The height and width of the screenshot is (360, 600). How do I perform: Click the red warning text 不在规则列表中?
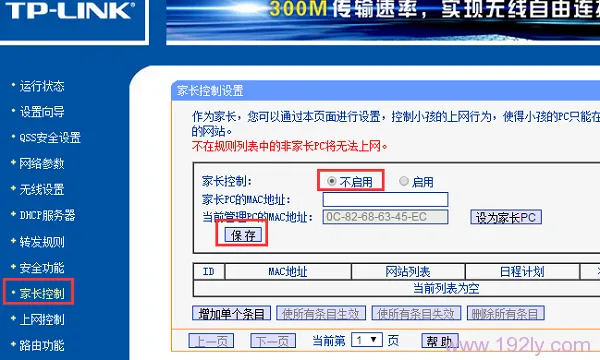(290, 146)
